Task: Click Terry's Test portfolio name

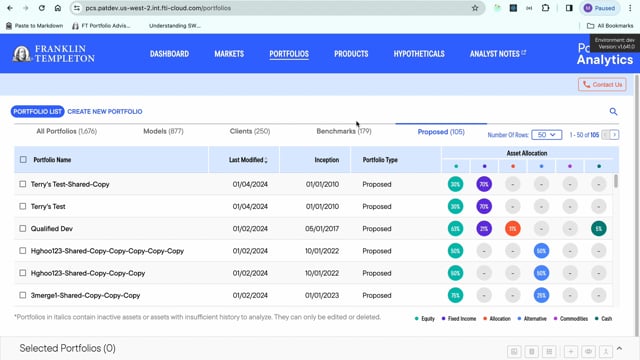Action: tap(48, 207)
